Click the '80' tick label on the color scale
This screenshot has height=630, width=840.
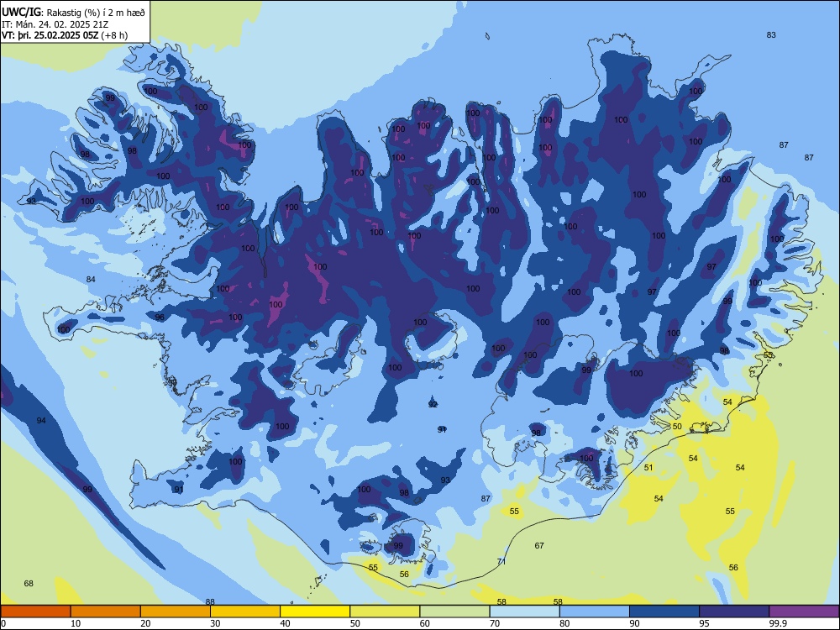click(564, 623)
